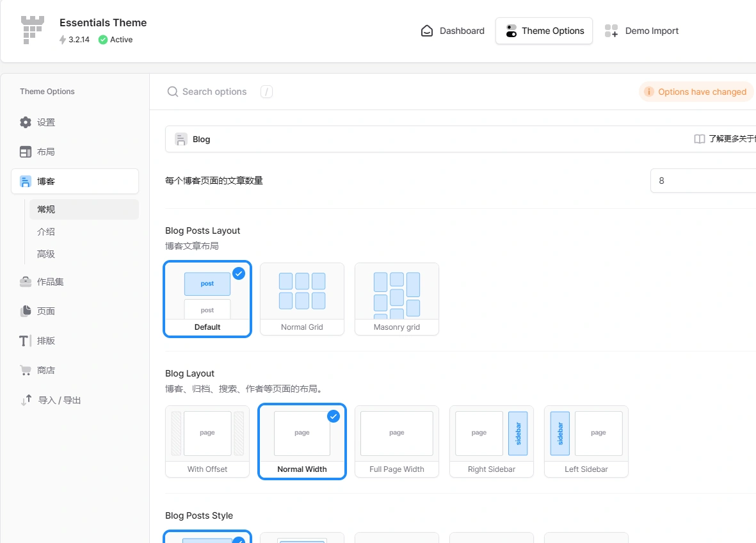Select the Masonry grid posts layout
This screenshot has height=543, width=756.
pyautogui.click(x=397, y=299)
